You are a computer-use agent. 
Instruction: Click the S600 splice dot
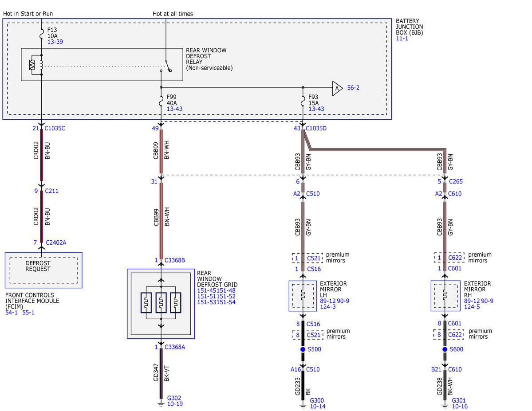[445, 349]
